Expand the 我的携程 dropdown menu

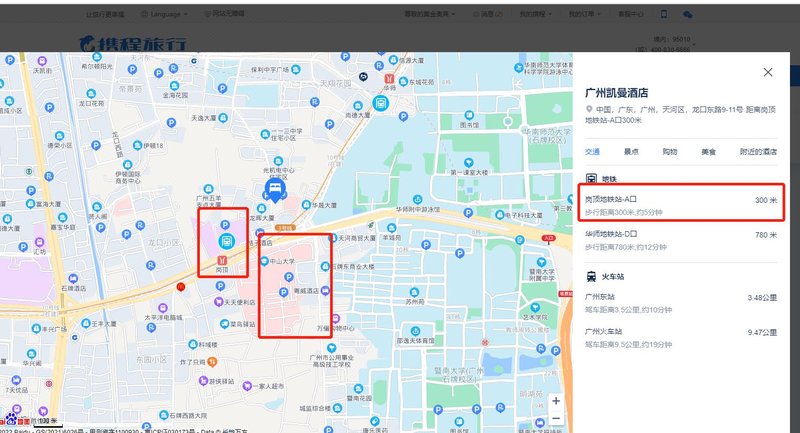pyautogui.click(x=538, y=15)
